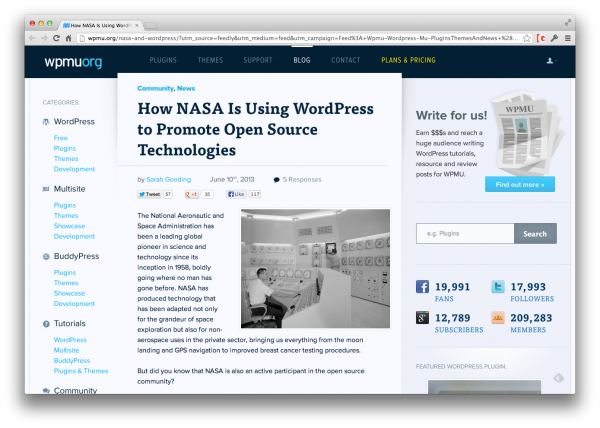Open the Themes link under Multisite
Viewport: 600px width, 428px height.
tap(66, 216)
